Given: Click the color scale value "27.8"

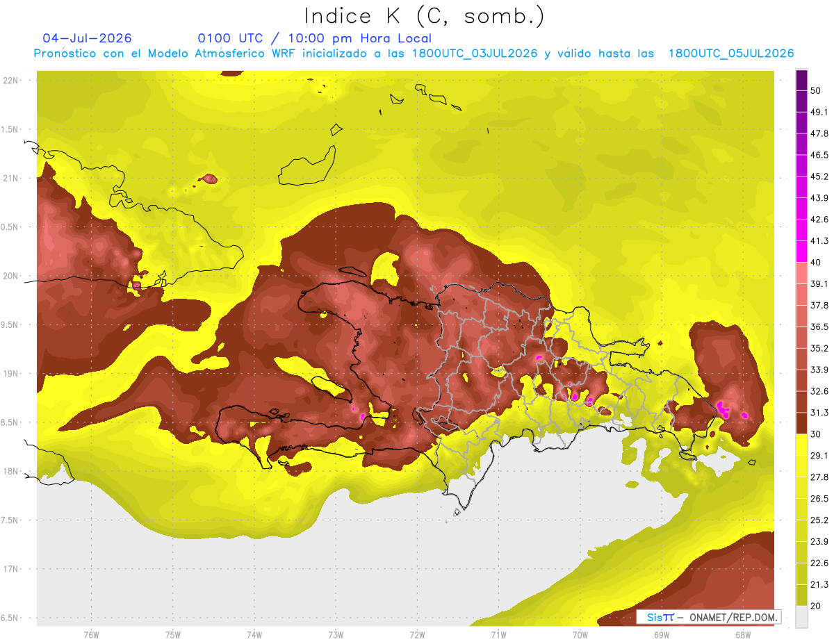Looking at the screenshot, I should 819,477.
